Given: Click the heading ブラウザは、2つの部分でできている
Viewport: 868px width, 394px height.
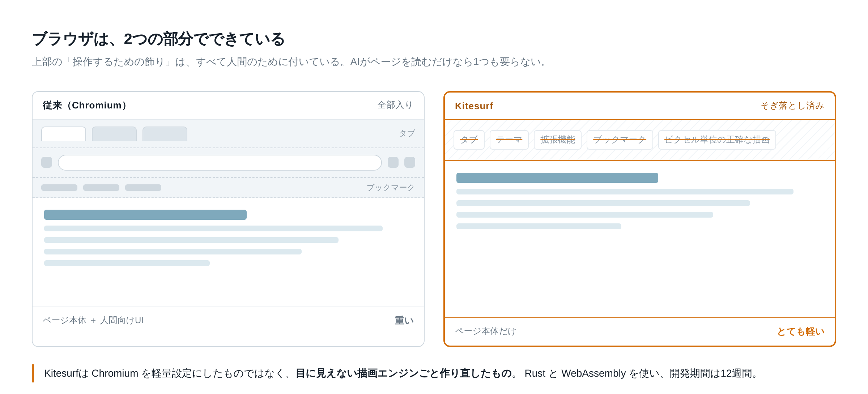Looking at the screenshot, I should click(x=158, y=39).
